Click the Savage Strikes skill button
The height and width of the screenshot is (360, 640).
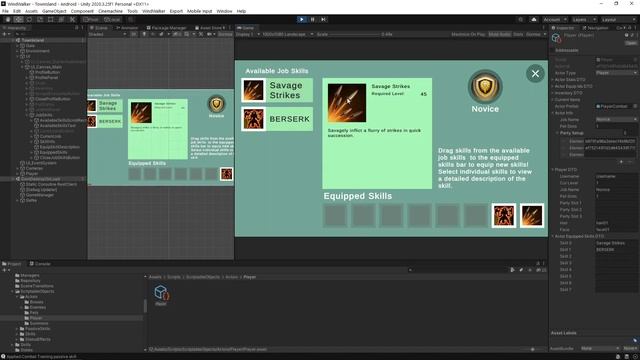click(x=278, y=90)
